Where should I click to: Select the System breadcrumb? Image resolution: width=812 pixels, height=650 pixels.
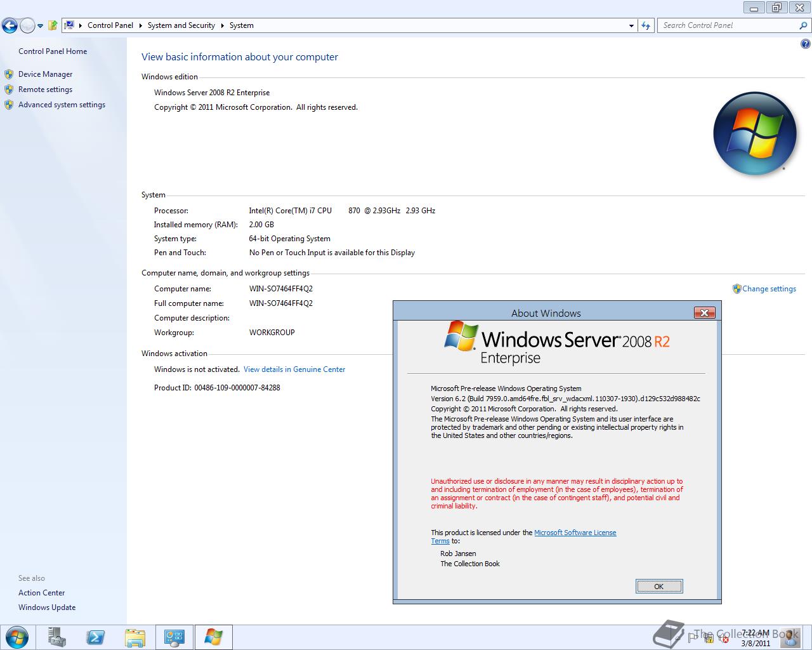241,25
